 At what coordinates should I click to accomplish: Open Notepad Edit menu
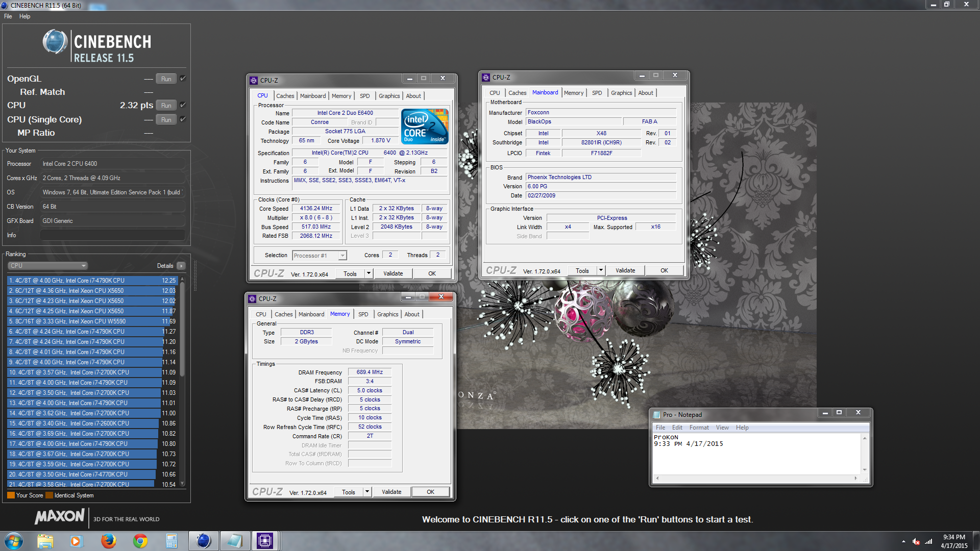677,428
